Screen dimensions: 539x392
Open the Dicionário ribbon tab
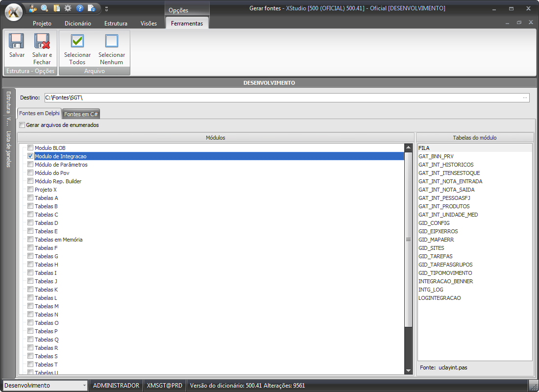tap(78, 23)
